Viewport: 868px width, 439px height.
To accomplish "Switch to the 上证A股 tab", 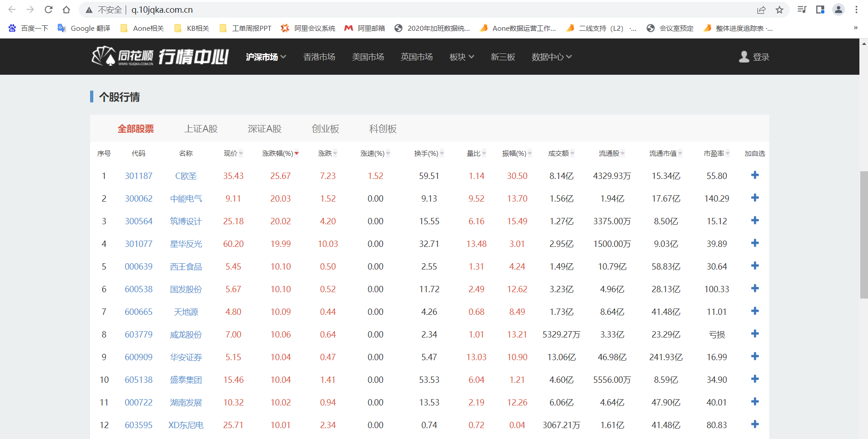I will (x=201, y=129).
